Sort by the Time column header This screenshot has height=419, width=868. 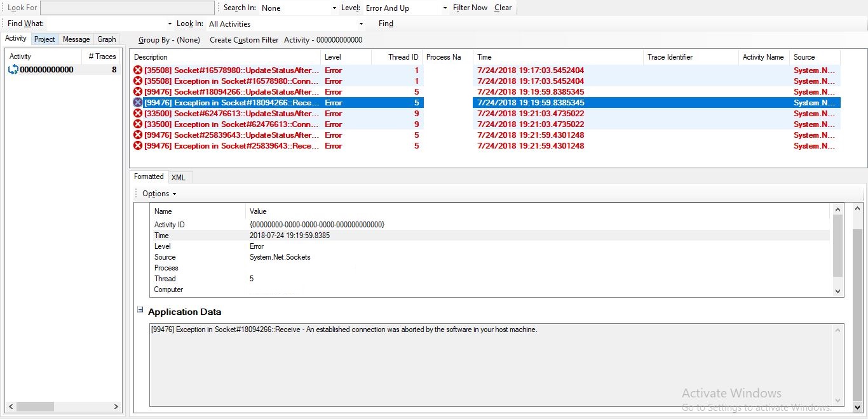pos(558,57)
